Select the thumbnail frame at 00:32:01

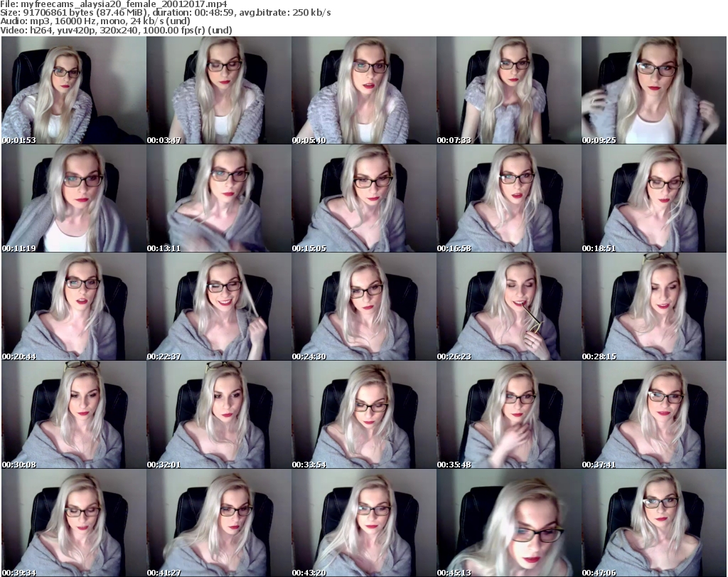tap(219, 415)
